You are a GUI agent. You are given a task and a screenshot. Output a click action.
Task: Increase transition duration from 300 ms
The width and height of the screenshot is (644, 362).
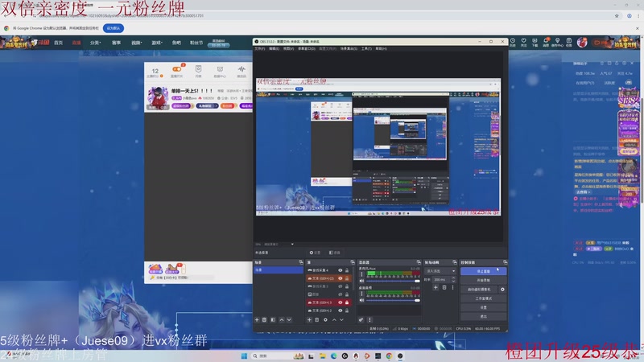[x=453, y=278]
